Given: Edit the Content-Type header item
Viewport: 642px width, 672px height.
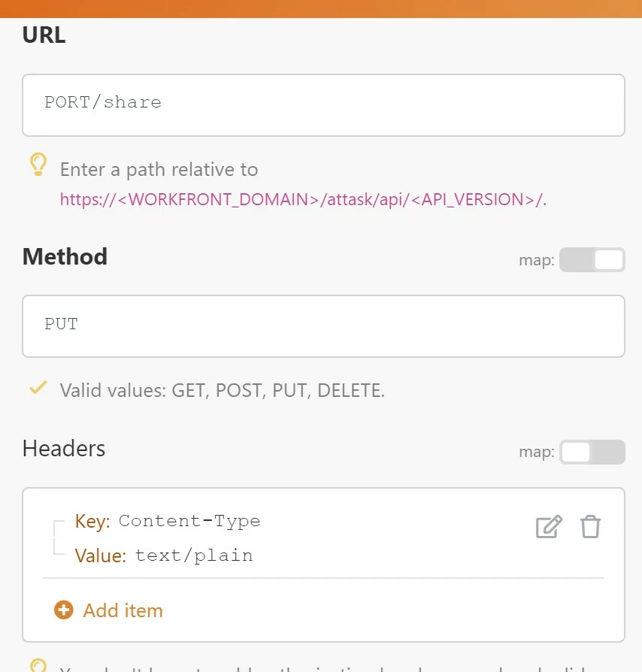Looking at the screenshot, I should click(x=549, y=526).
